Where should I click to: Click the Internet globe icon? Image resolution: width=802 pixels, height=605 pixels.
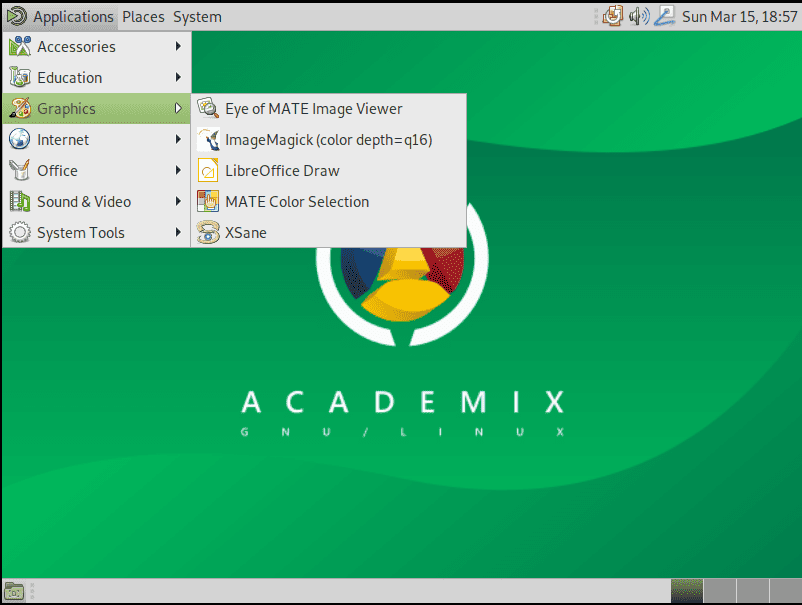tap(19, 139)
